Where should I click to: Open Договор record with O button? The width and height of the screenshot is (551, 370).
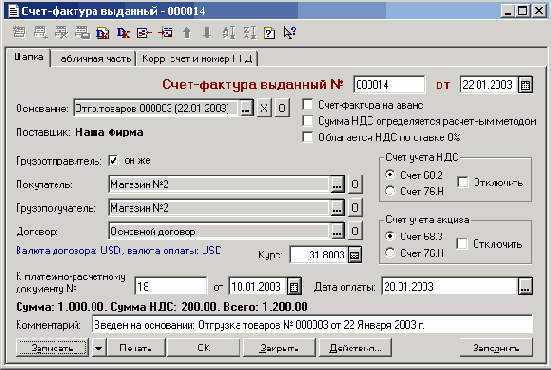[x=355, y=231]
